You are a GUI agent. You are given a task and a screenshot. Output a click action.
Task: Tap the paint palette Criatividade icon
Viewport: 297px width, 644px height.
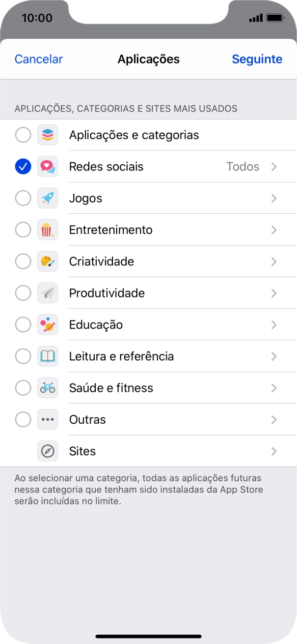pyautogui.click(x=48, y=262)
